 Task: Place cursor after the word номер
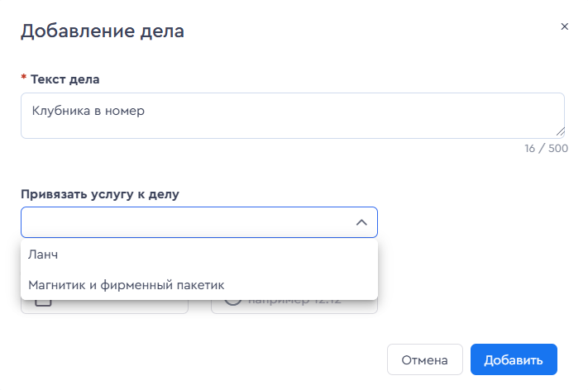click(145, 111)
